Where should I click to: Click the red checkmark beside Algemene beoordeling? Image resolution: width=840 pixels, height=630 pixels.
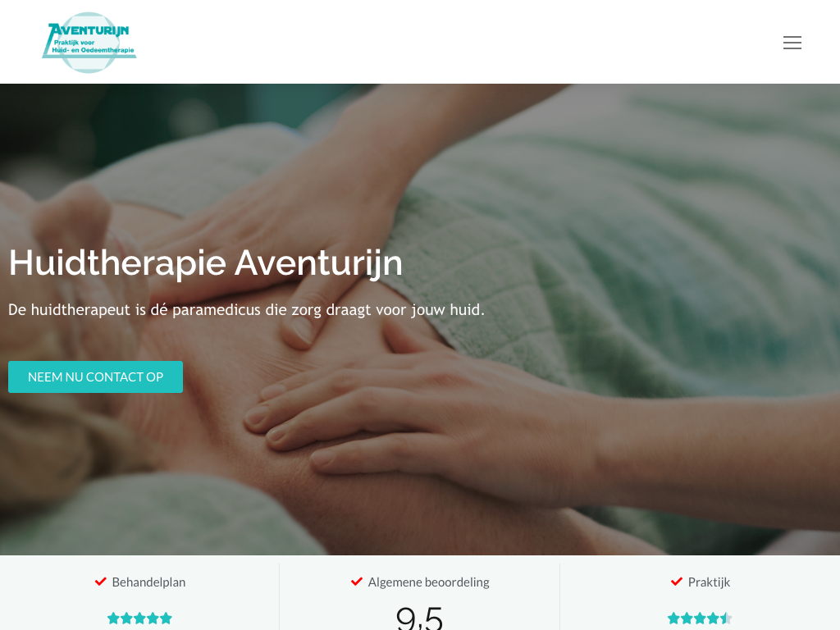point(357,582)
